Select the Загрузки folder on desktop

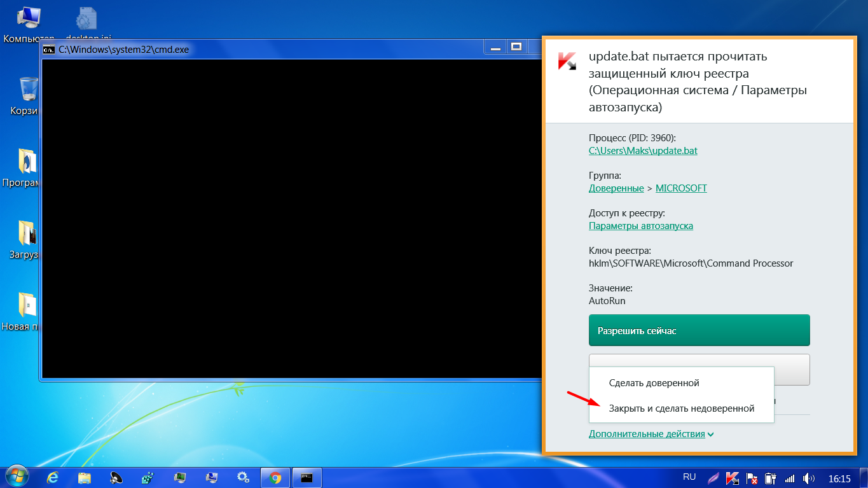coord(27,240)
